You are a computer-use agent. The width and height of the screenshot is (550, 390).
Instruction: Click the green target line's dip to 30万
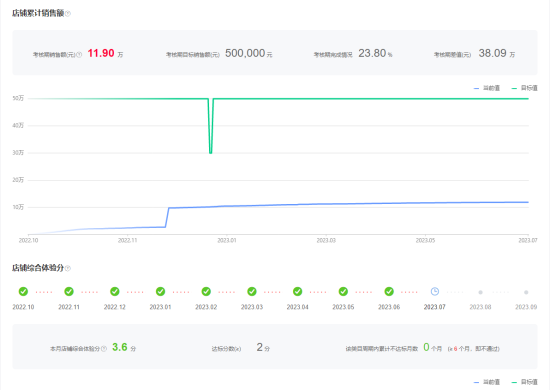(x=210, y=152)
